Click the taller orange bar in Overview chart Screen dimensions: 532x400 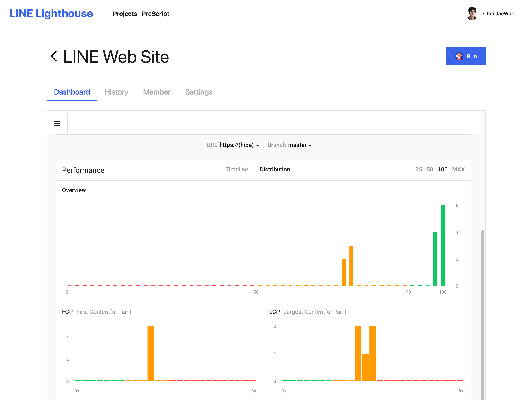click(351, 266)
